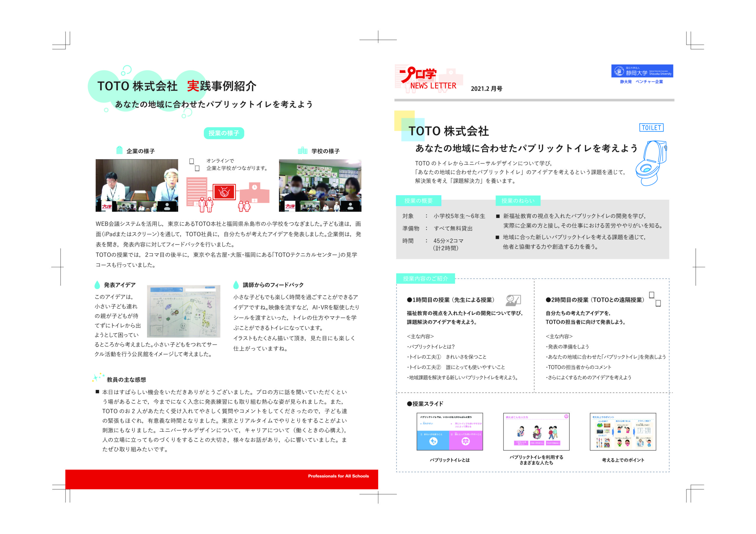This screenshot has height=534, width=756.
Task: Click the red Professionals for All Schools banner
Action: point(221,479)
